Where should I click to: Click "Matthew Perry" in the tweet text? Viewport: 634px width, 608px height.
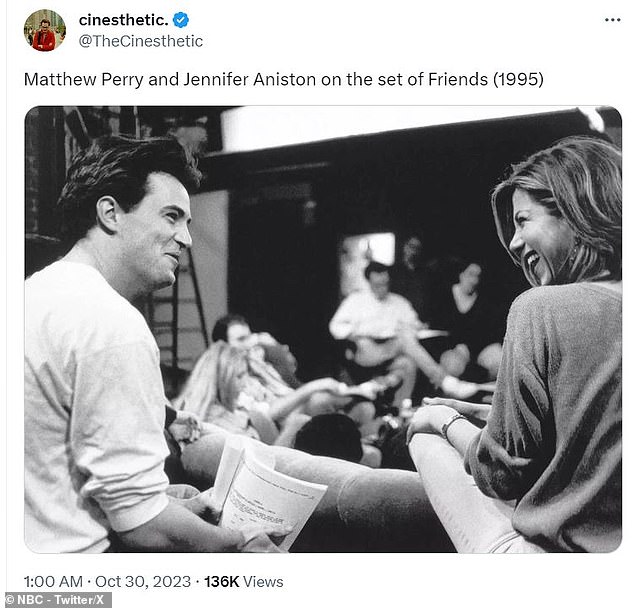click(x=83, y=79)
